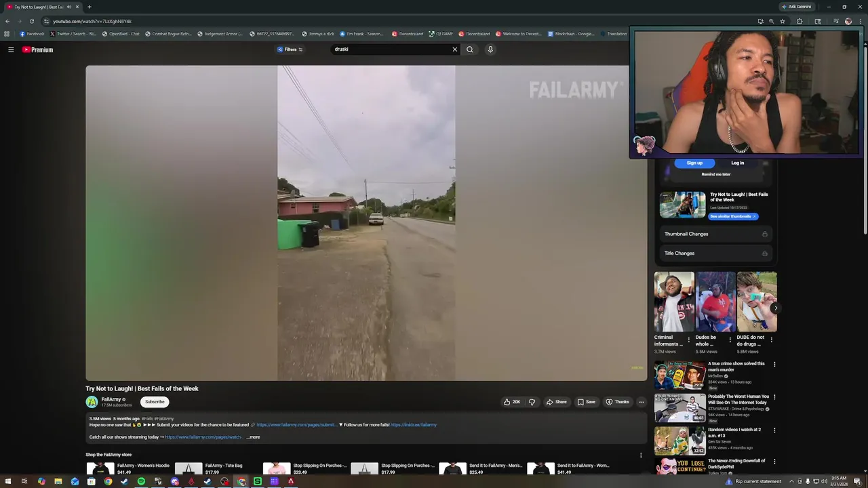Open options menu for 'Criminal informants' Short
The image size is (868, 488).
[689, 340]
